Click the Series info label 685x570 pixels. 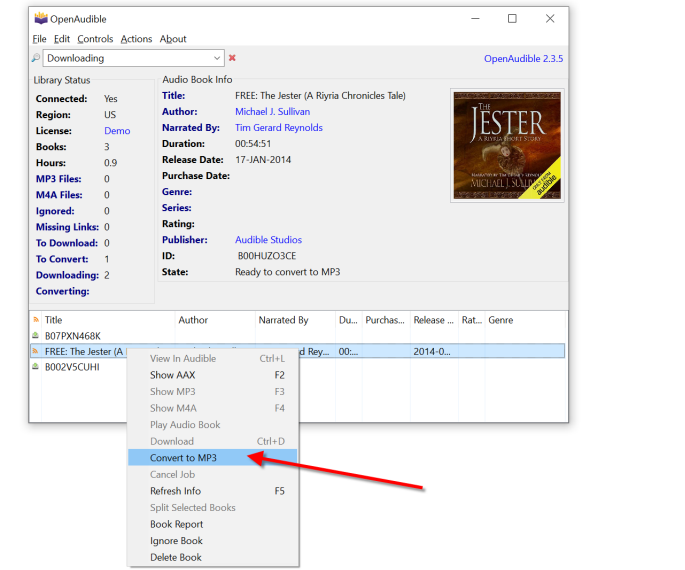pos(176,207)
